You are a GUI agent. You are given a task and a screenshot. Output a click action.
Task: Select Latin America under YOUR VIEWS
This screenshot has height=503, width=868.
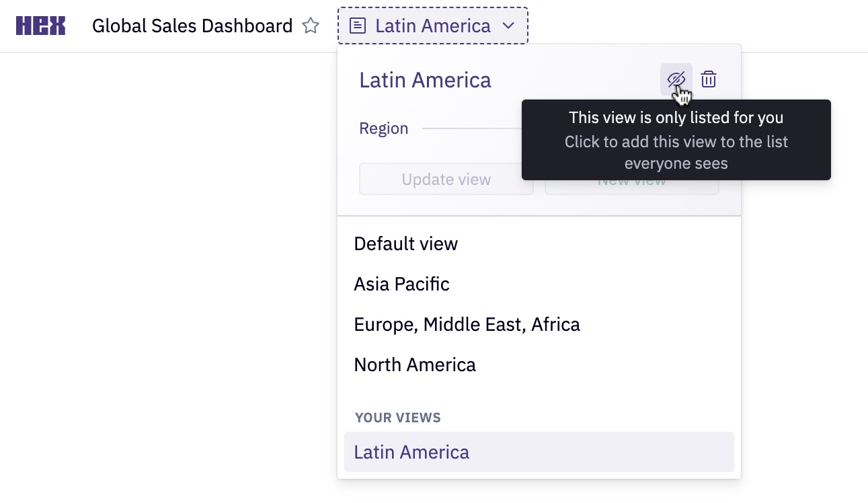411,452
